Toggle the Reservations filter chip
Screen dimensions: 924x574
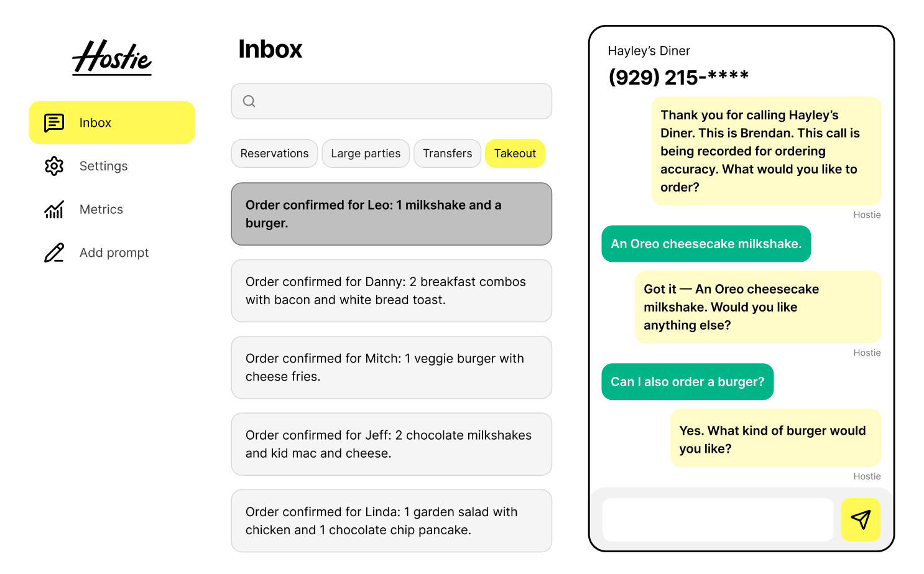[x=274, y=154]
